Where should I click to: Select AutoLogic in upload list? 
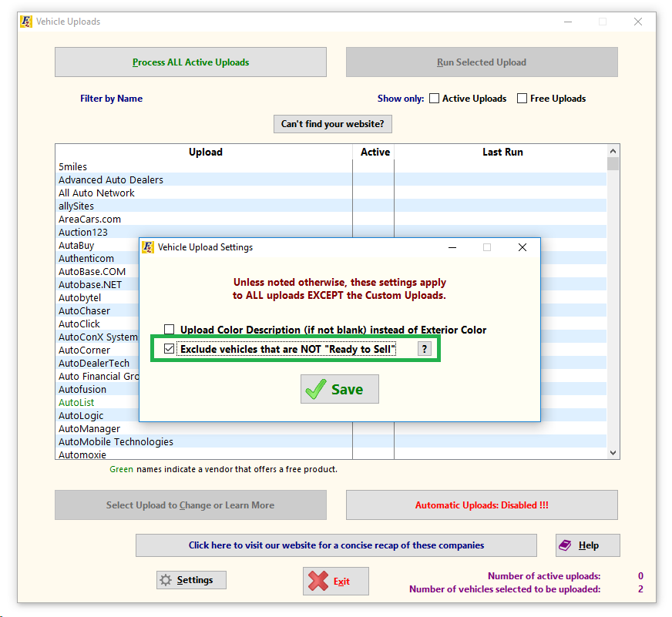tap(98, 416)
